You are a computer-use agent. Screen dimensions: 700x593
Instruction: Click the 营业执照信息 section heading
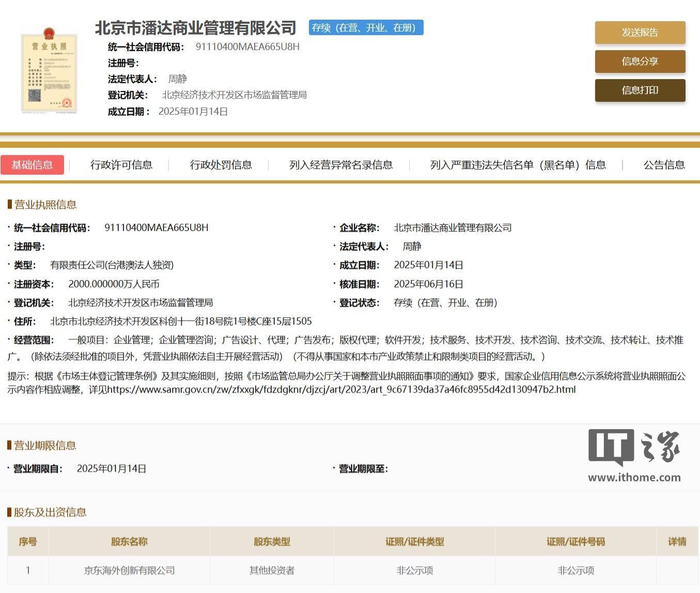coord(45,205)
